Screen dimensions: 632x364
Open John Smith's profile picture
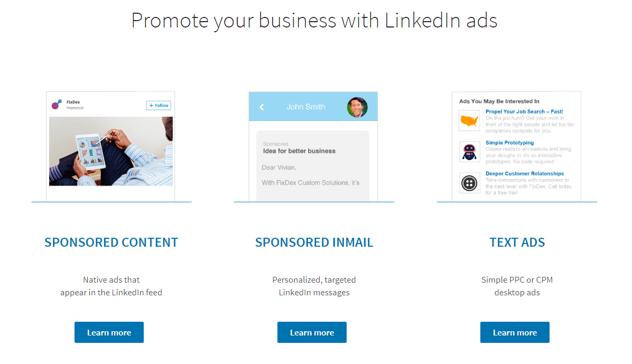358,106
